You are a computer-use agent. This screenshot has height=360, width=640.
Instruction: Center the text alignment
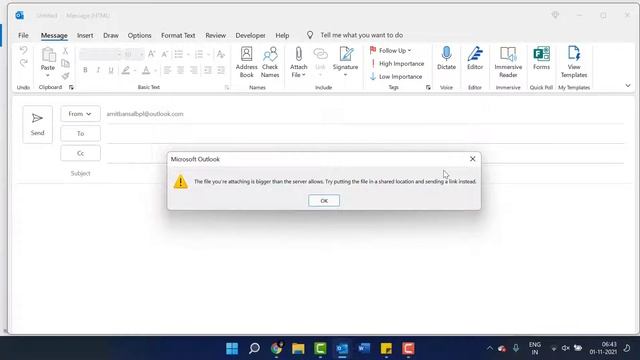[180, 70]
